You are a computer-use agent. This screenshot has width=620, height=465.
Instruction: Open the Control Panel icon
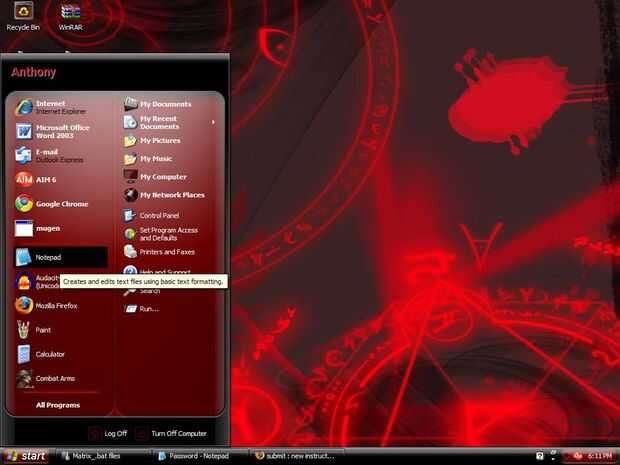pyautogui.click(x=129, y=215)
